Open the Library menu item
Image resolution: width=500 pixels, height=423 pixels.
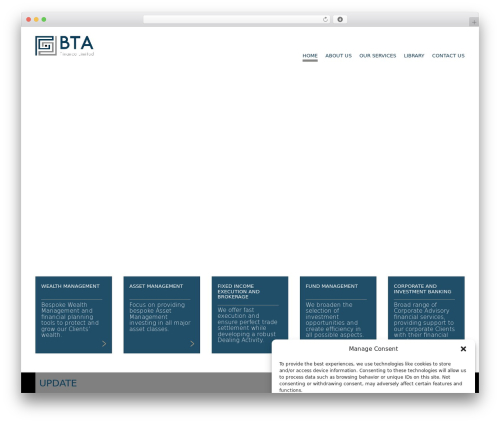click(414, 56)
